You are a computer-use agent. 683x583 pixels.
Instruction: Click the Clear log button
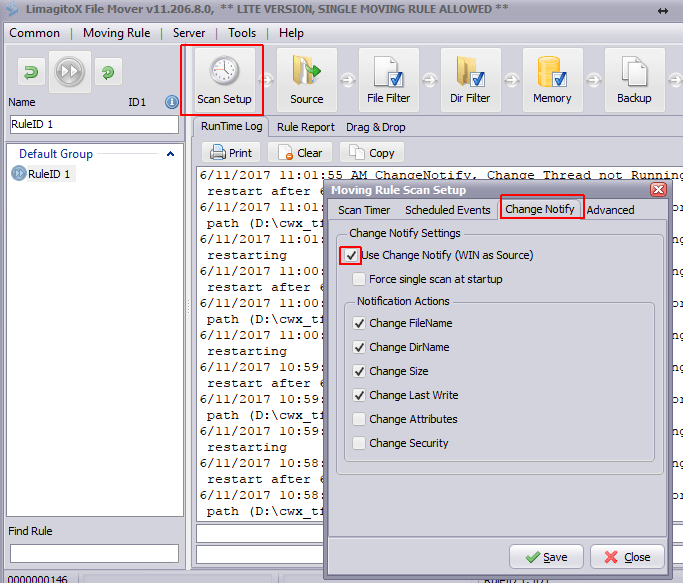[x=300, y=153]
